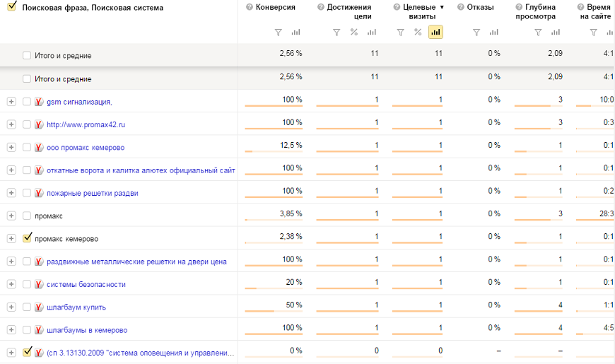The image size is (615, 364).
Task: Open the gsm сигнализация phrase link
Action: coord(79,102)
